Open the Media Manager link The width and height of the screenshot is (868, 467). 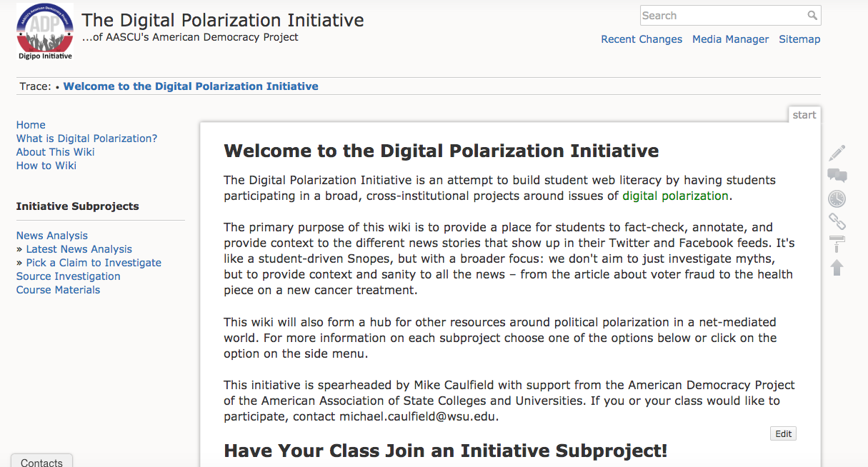click(x=731, y=39)
